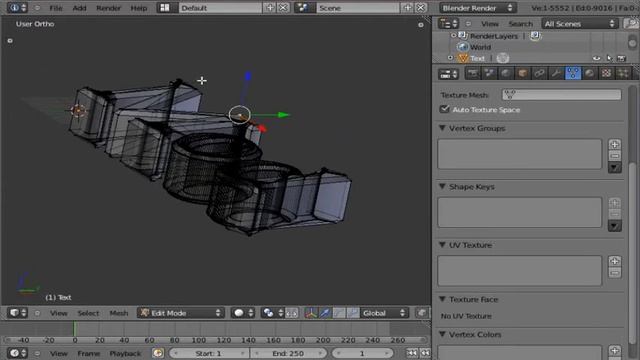Open Object properties tab
This screenshot has width=640, height=360.
[x=522, y=73]
